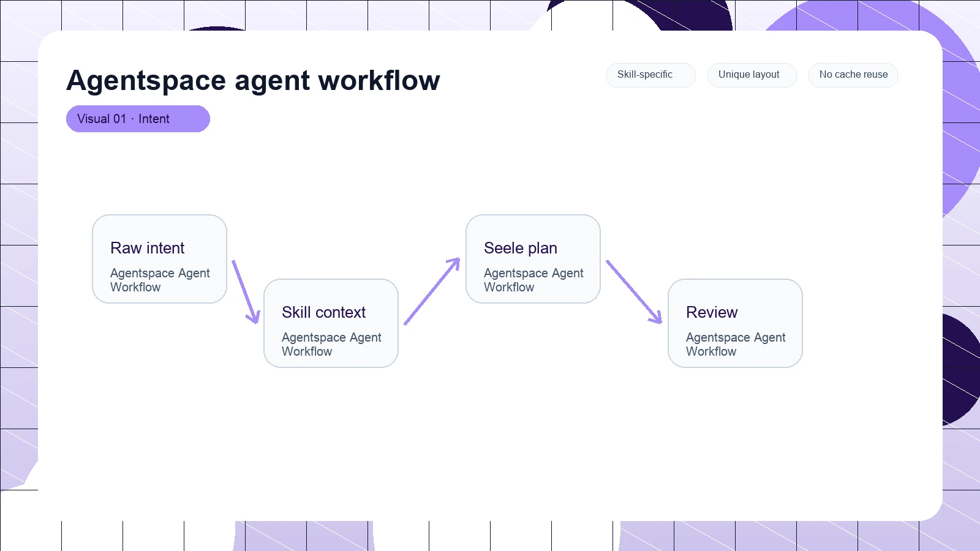Open the Seele plan card
Screen dimensions: 980x551
[x=533, y=259]
